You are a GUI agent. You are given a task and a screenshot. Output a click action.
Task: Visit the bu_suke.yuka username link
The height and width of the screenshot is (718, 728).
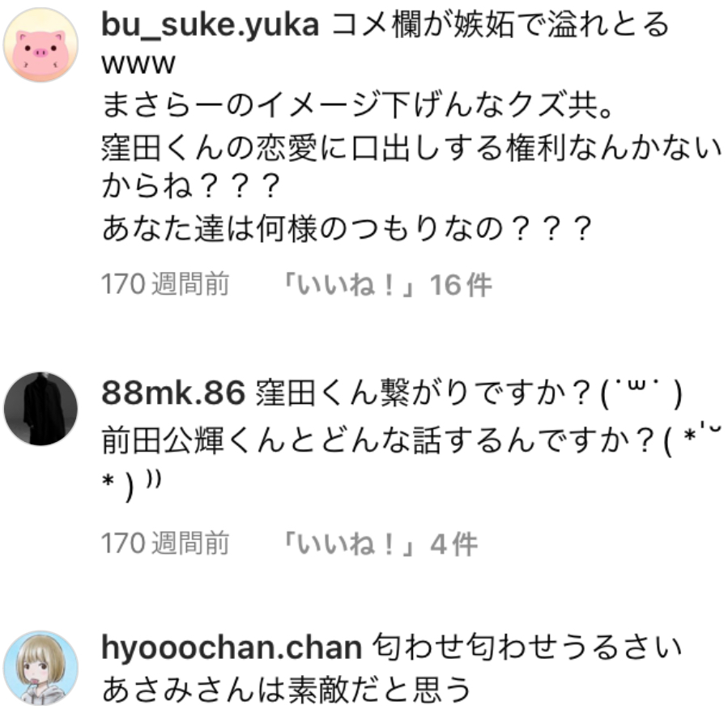pos(210,24)
